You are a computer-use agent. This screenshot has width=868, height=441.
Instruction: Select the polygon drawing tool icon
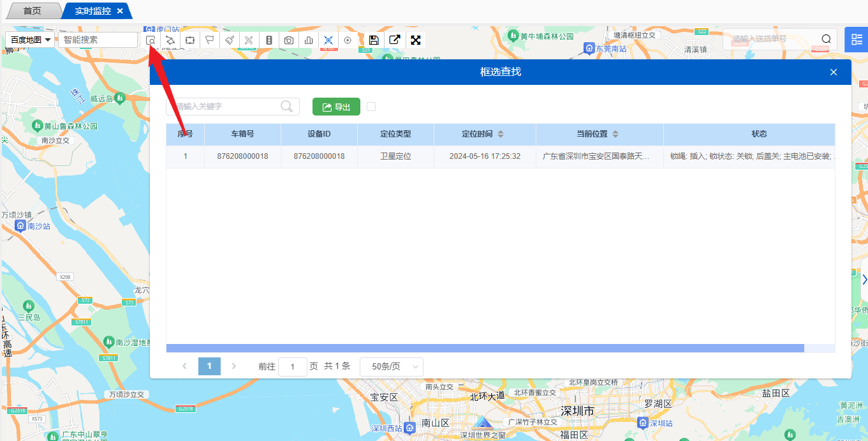tap(170, 40)
